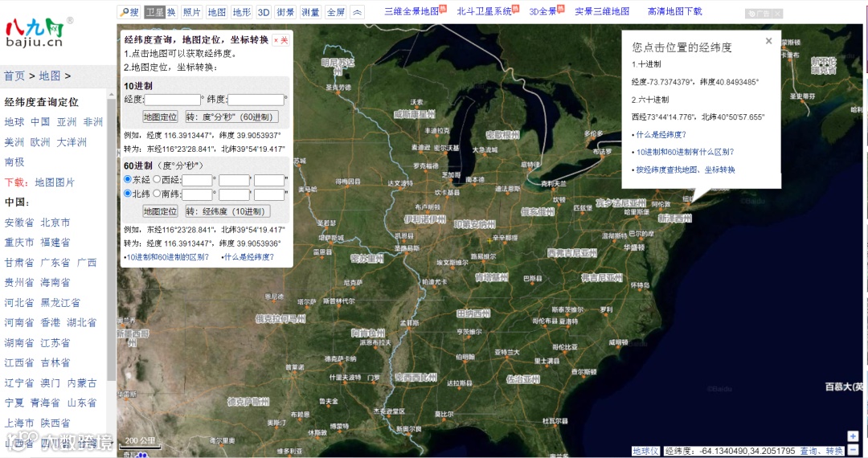Switch to 地形 terrain view
The height and width of the screenshot is (458, 868).
(241, 11)
